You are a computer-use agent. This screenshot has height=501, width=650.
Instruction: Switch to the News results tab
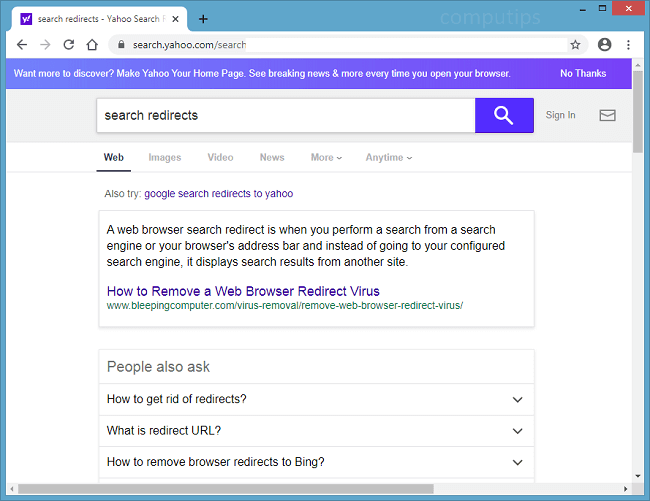(x=272, y=157)
